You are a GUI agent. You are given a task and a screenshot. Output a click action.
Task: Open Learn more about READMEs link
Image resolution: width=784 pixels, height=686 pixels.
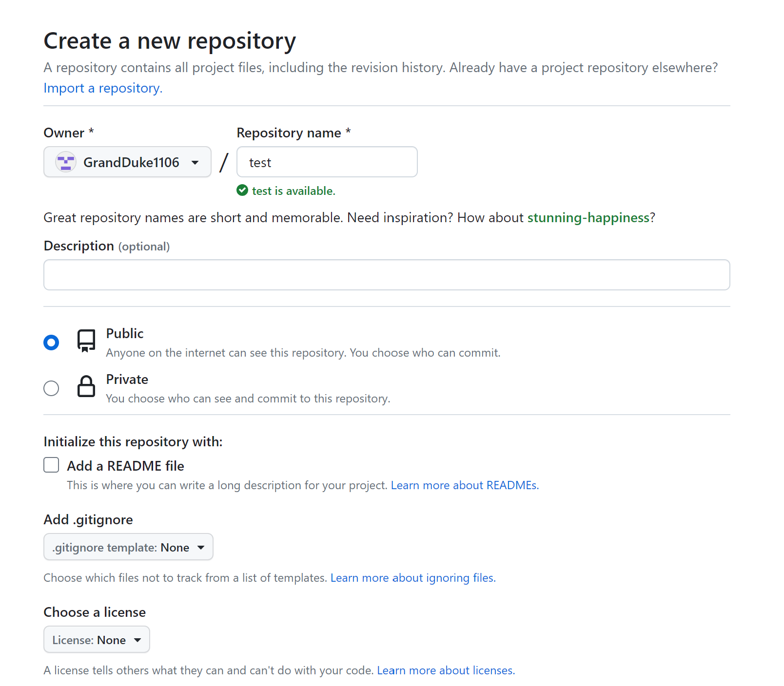click(x=465, y=485)
